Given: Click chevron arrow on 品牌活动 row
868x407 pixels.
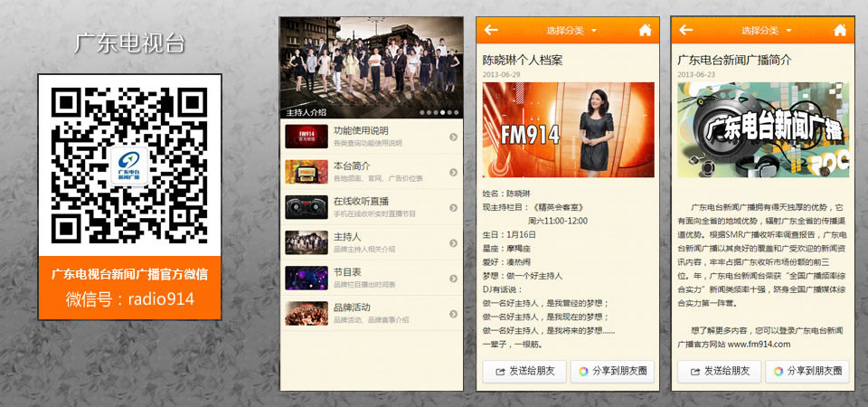Looking at the screenshot, I should (453, 314).
